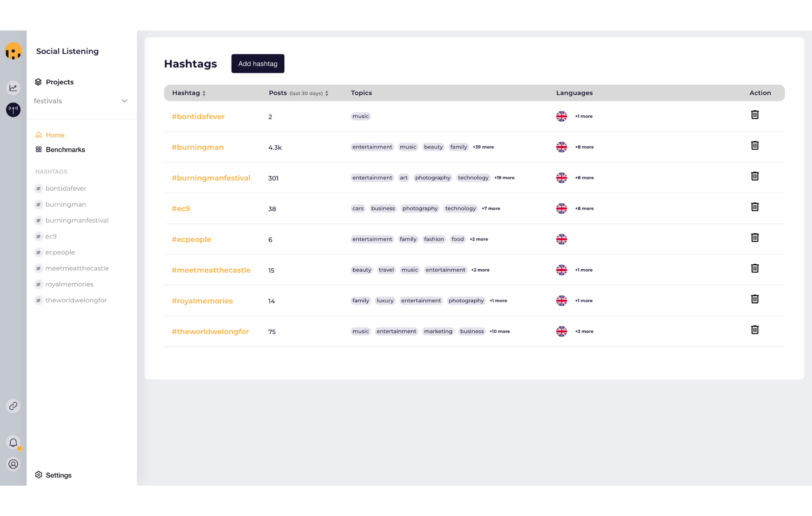Expand +7 more topics for #ec9
Viewport: 812px width, 516px height.
pyautogui.click(x=491, y=209)
